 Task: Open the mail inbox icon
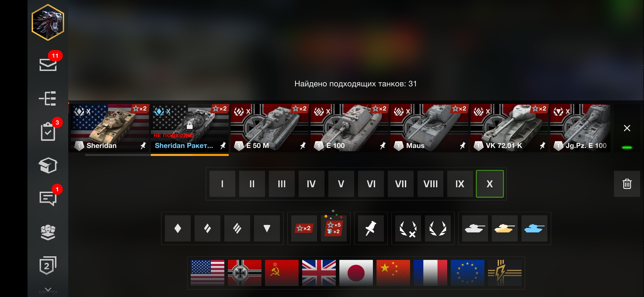click(48, 65)
